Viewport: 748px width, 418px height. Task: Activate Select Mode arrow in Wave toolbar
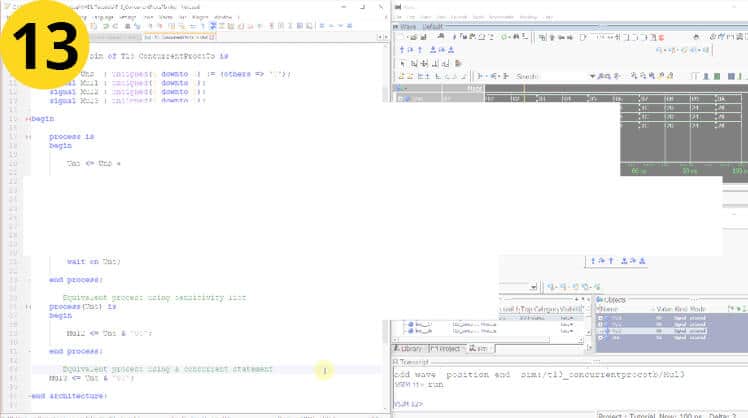(x=403, y=63)
